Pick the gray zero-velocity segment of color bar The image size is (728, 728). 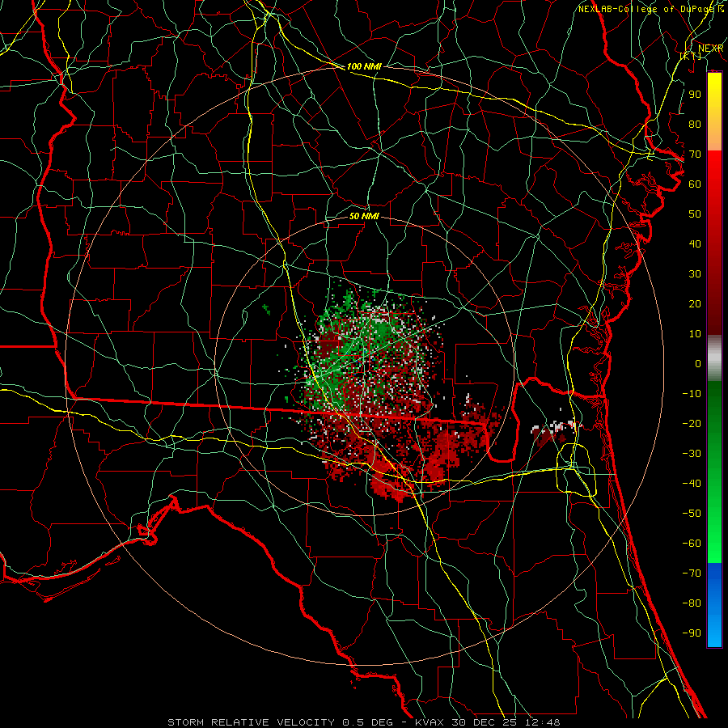click(x=714, y=358)
